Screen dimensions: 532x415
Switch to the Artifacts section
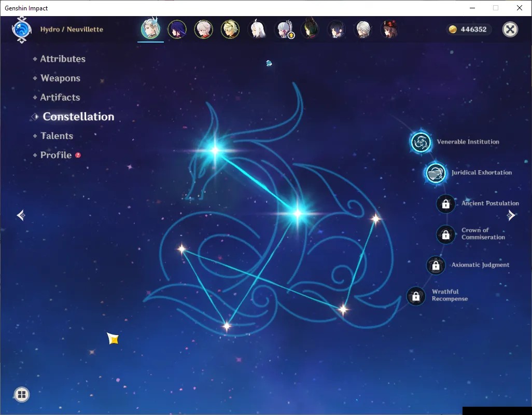tap(60, 98)
